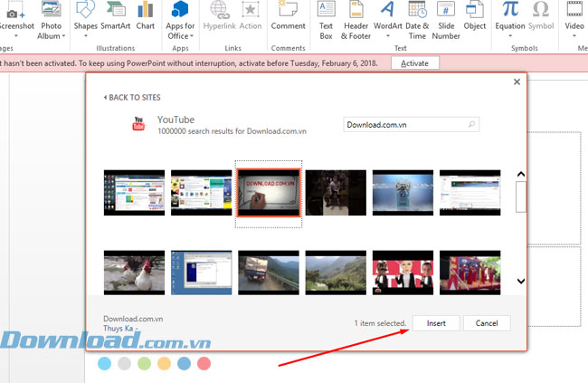
Task: Click the 'Thuys Ka' author text
Action: point(119,328)
